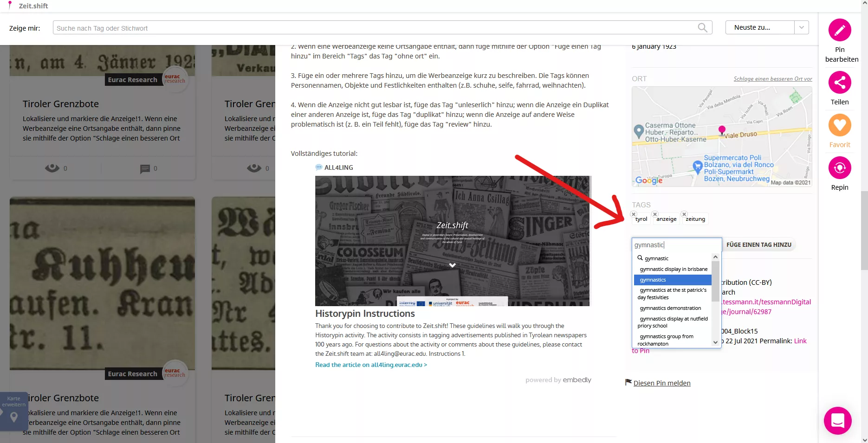868x443 pixels.
Task: Click the Teilen share icon
Action: (840, 83)
